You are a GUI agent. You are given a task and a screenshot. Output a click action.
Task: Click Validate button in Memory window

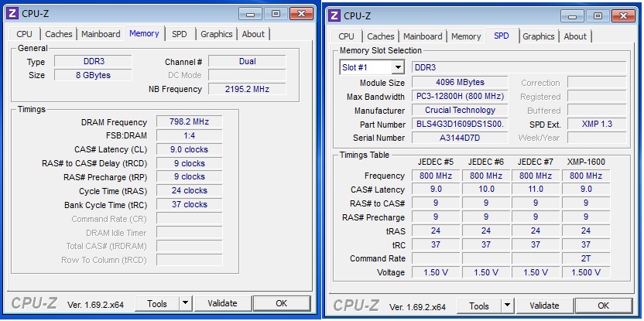(222, 304)
